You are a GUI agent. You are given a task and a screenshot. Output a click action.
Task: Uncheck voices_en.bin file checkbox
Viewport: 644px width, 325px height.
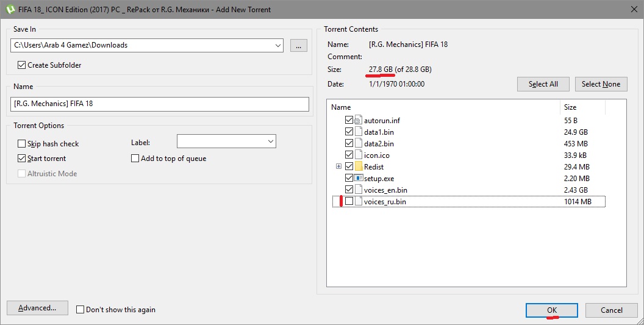coord(349,190)
